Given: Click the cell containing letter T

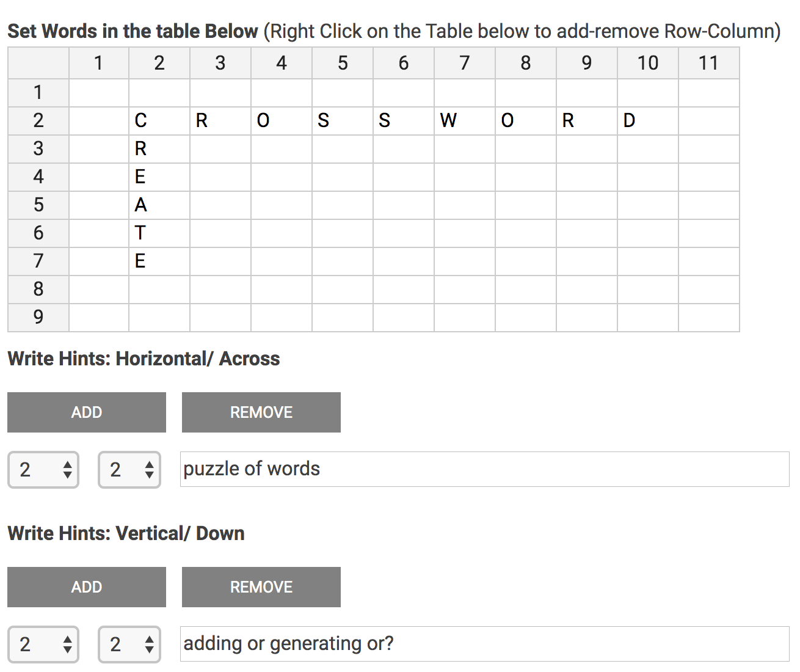Looking at the screenshot, I should (159, 233).
